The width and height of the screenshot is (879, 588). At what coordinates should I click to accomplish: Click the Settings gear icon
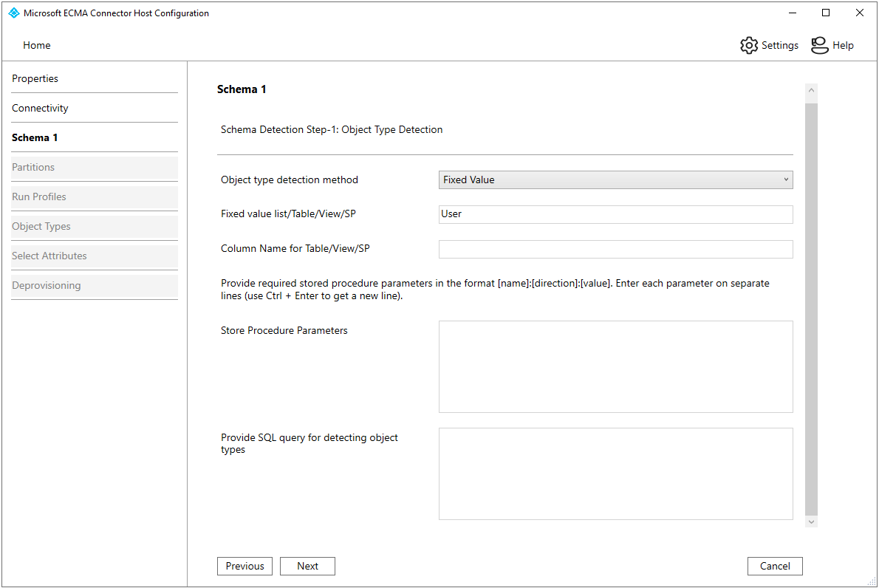pos(749,45)
